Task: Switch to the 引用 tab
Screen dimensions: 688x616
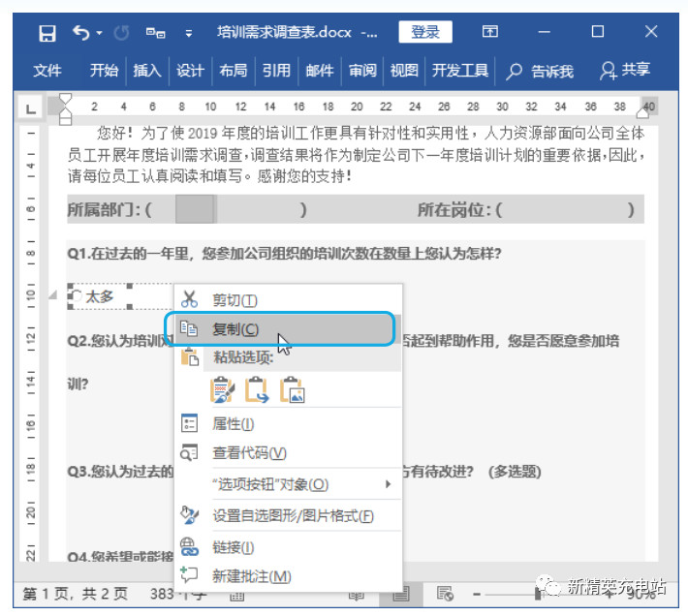Action: tap(276, 71)
